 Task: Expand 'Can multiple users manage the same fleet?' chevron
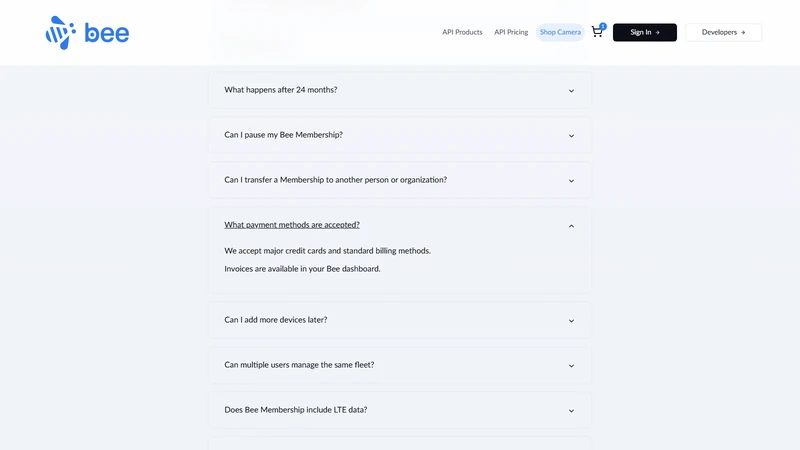coord(571,365)
